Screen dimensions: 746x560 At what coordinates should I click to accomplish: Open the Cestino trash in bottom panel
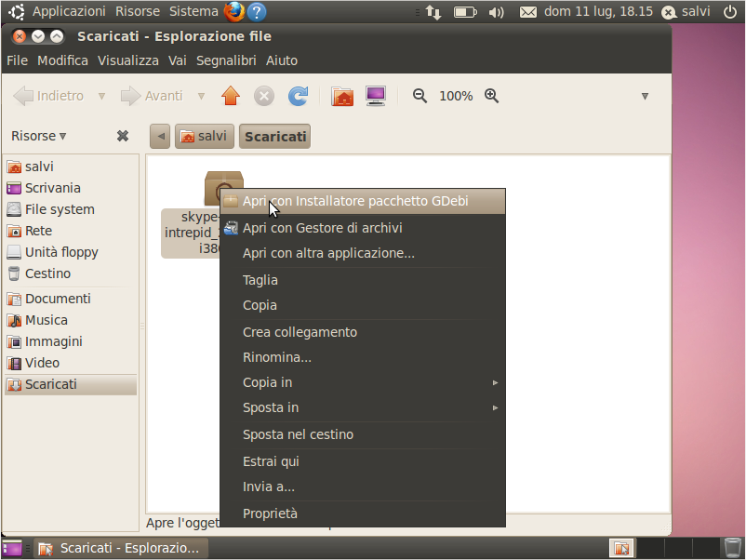click(733, 548)
